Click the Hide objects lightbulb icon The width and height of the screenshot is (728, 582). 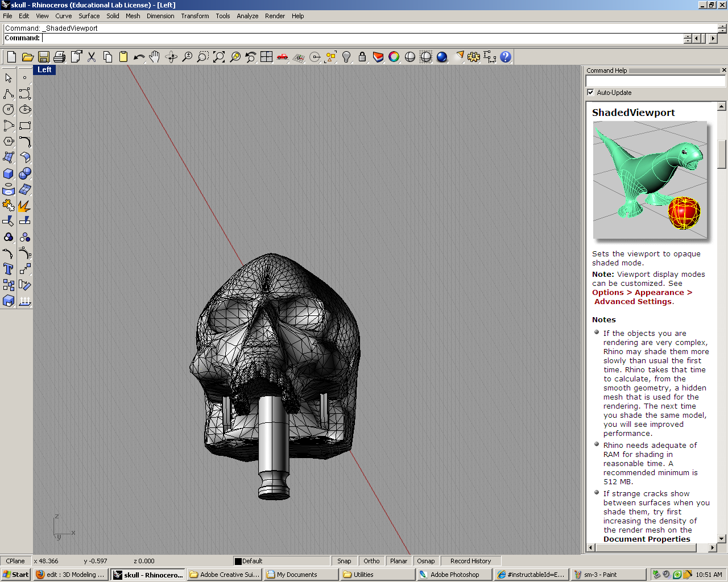pos(346,57)
